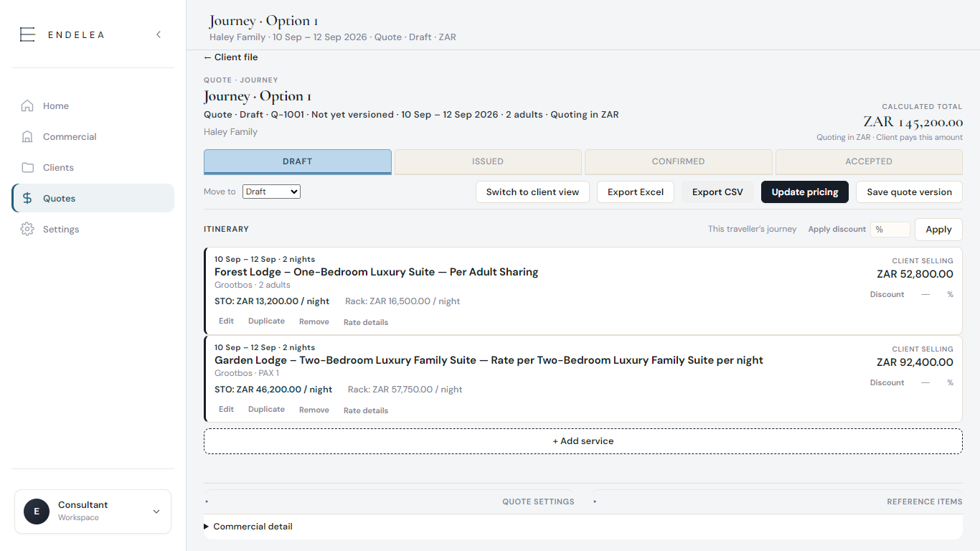Viewport: 980px width, 551px height.
Task: Remove the Garden Lodge service
Action: coord(314,410)
